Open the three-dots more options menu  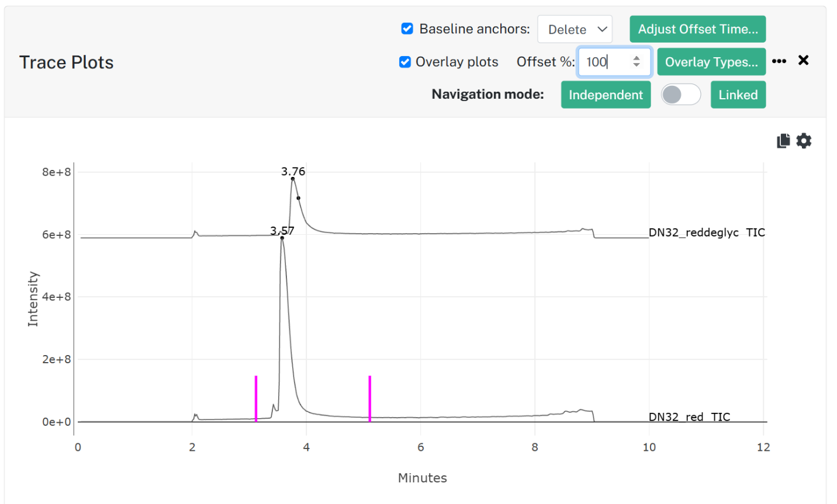pos(779,61)
